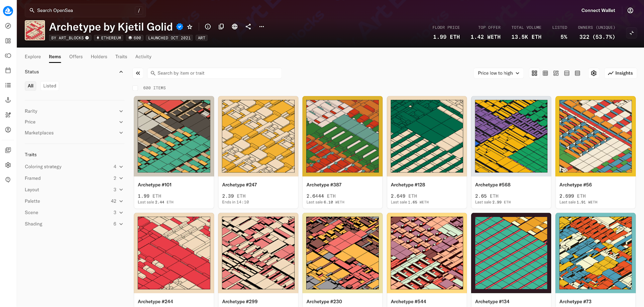Switch to compact table view
This screenshot has width=644, height=307.
pos(578,73)
